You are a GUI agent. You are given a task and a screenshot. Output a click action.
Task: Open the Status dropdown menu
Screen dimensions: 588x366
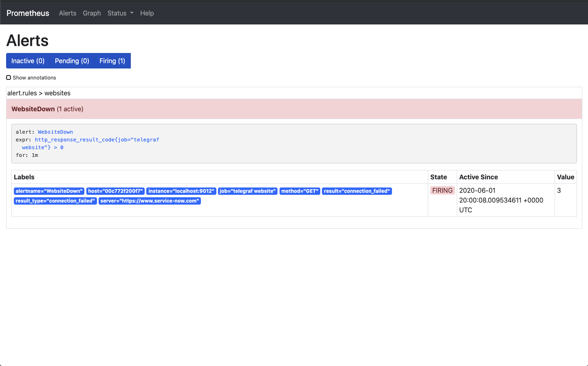(x=120, y=13)
